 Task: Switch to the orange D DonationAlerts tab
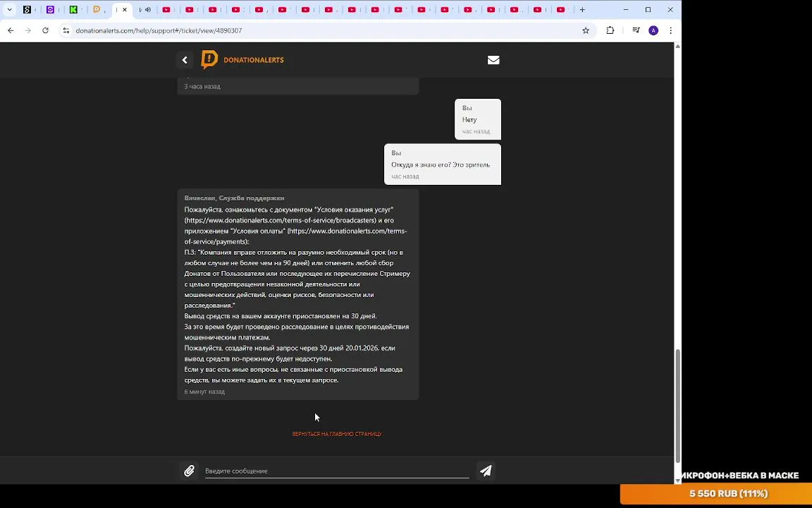point(97,9)
